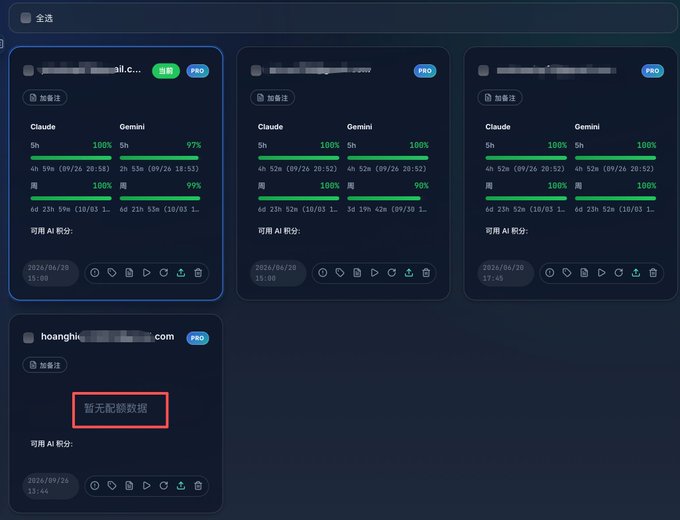Click 加备注 on the 当前 account card
The image size is (680, 520).
45,98
